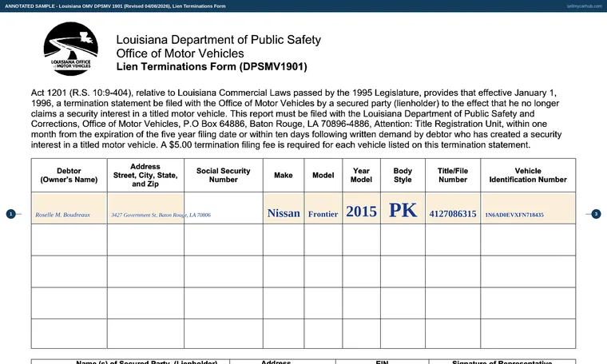Click the "Social Security Number" column header
Image resolution: width=607 pixels, height=364 pixels.
[x=224, y=176]
